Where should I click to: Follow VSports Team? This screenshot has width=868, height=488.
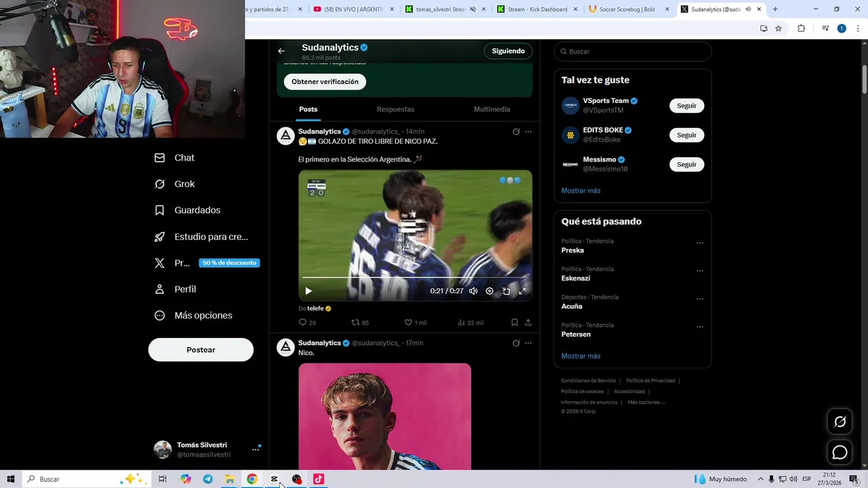[687, 106]
